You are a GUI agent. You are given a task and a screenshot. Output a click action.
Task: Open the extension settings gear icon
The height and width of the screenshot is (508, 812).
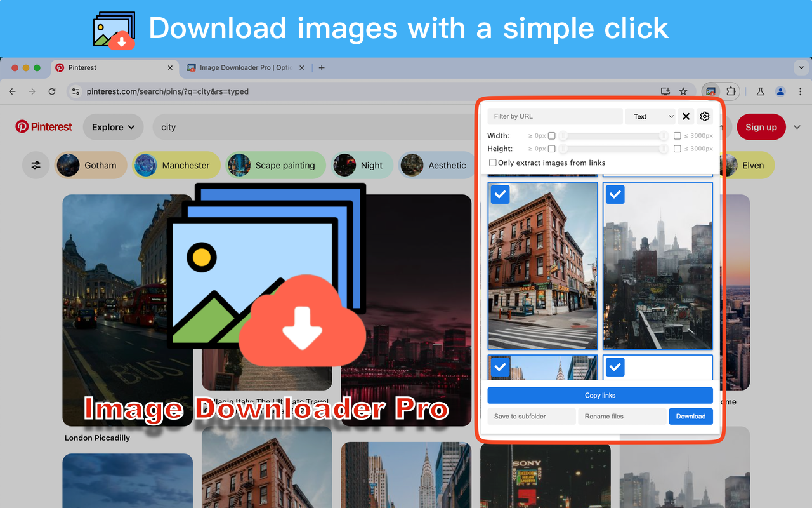(704, 116)
